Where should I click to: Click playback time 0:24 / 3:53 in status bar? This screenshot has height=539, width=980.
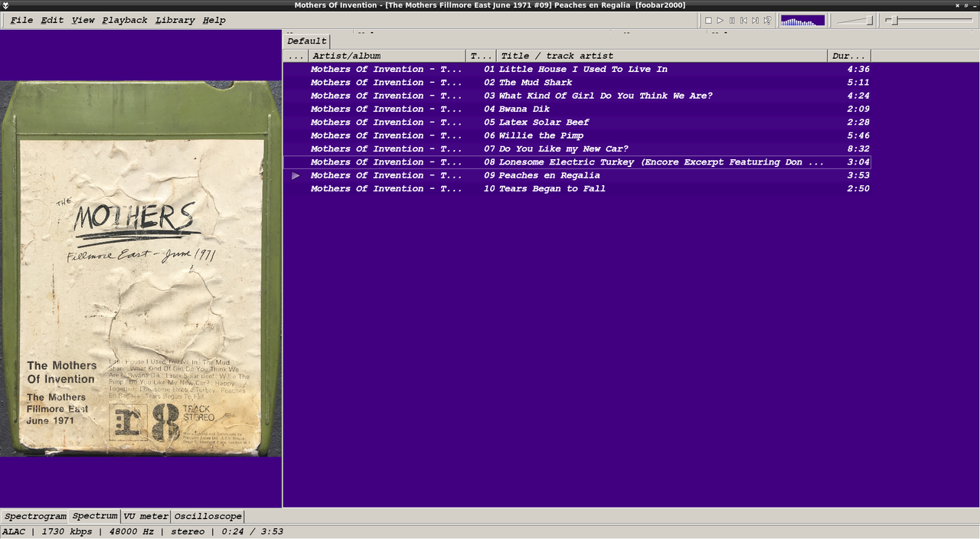253,531
